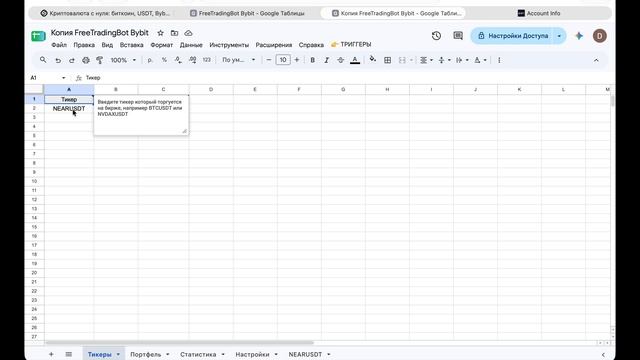Open the Формат menu
This screenshot has width=640, height=360.
pyautogui.click(x=162, y=45)
